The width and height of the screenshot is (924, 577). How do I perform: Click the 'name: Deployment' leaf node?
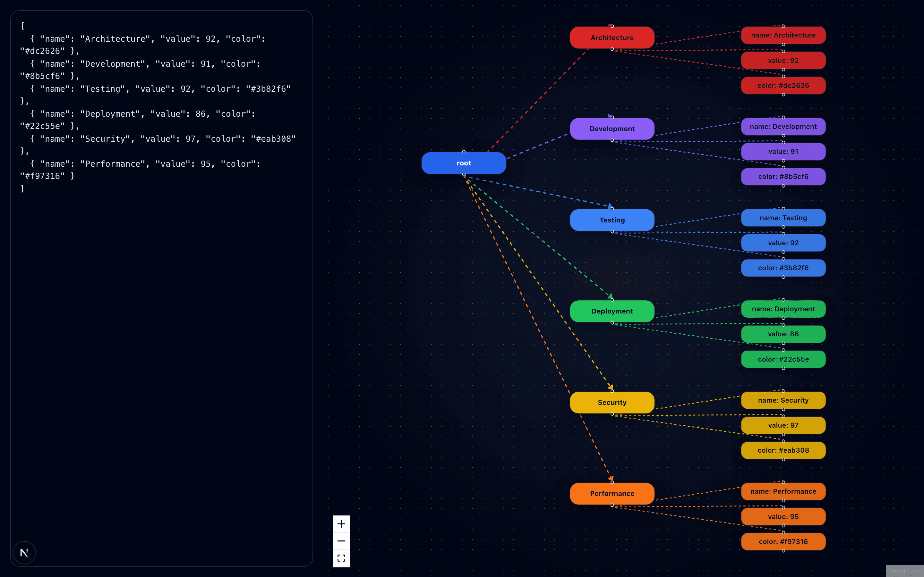(783, 309)
